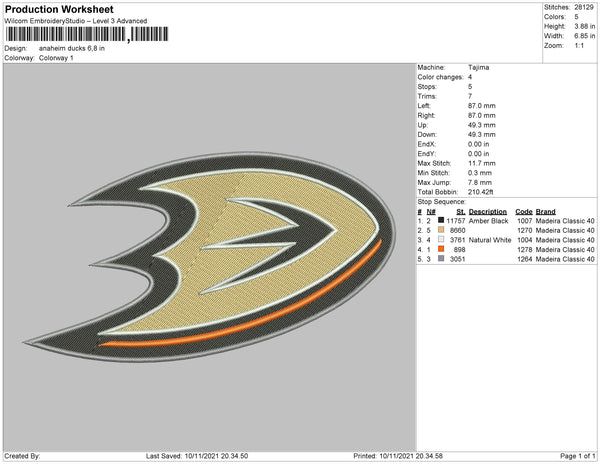
Task: Click stitch count '11757' in stop sequence
Action: click(456, 221)
